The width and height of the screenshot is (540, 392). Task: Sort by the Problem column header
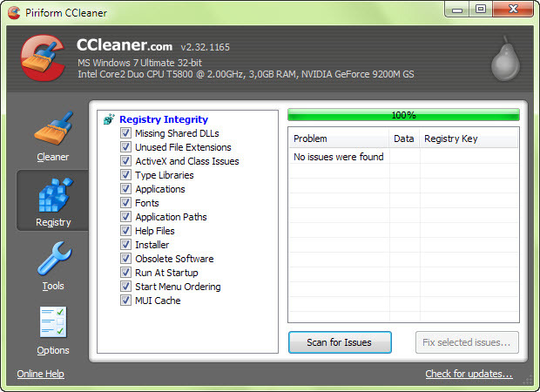point(339,139)
